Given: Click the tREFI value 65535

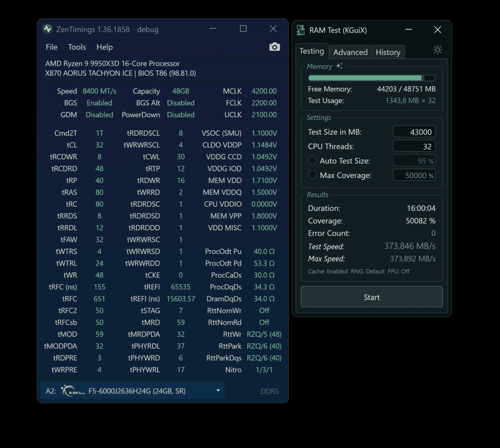Looking at the screenshot, I should pos(181,287).
